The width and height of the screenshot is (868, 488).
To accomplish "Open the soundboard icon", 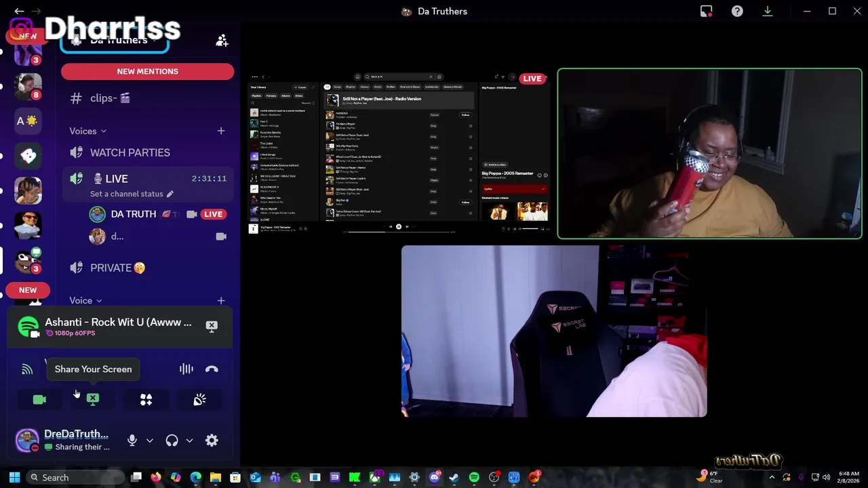I will [x=199, y=400].
